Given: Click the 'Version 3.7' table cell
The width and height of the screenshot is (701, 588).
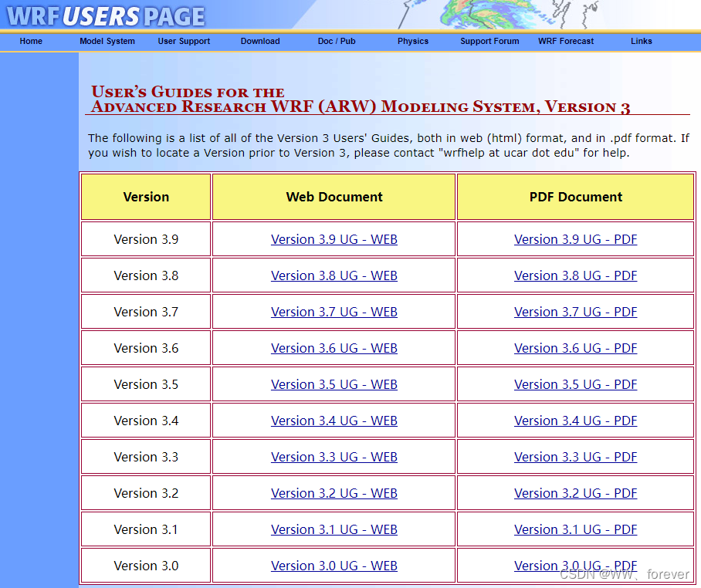Looking at the screenshot, I should tap(146, 312).
